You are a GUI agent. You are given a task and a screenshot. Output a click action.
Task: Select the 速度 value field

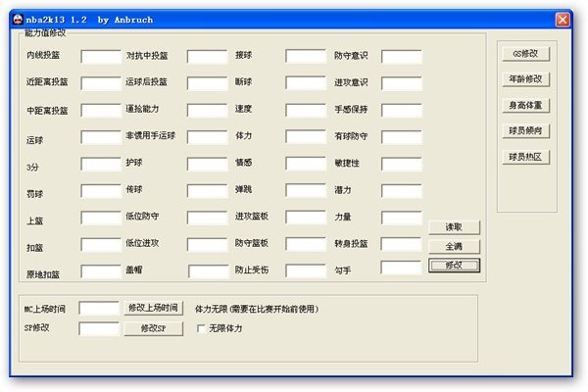point(306,111)
